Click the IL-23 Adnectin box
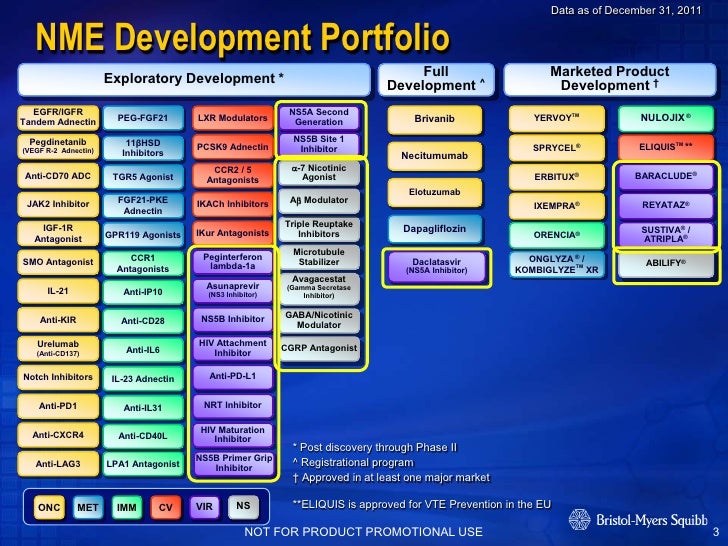The width and height of the screenshot is (728, 546). point(143,379)
